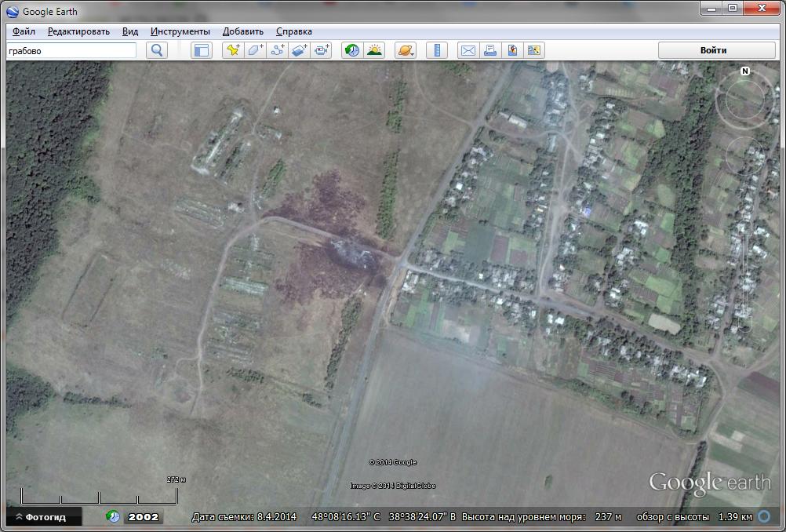786x532 pixels.
Task: Open the Инструменты menu
Action: 180,31
